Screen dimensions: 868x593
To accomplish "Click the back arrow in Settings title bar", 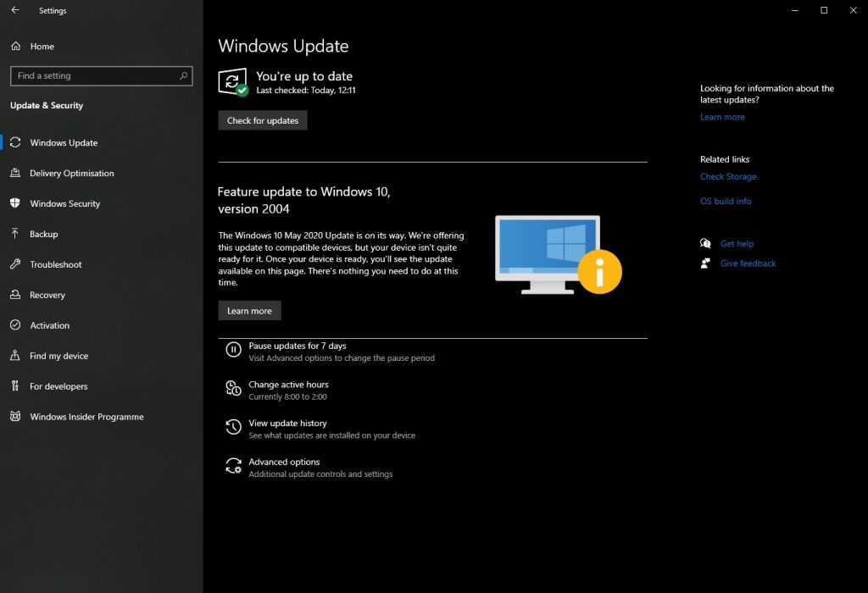I will click(x=15, y=10).
